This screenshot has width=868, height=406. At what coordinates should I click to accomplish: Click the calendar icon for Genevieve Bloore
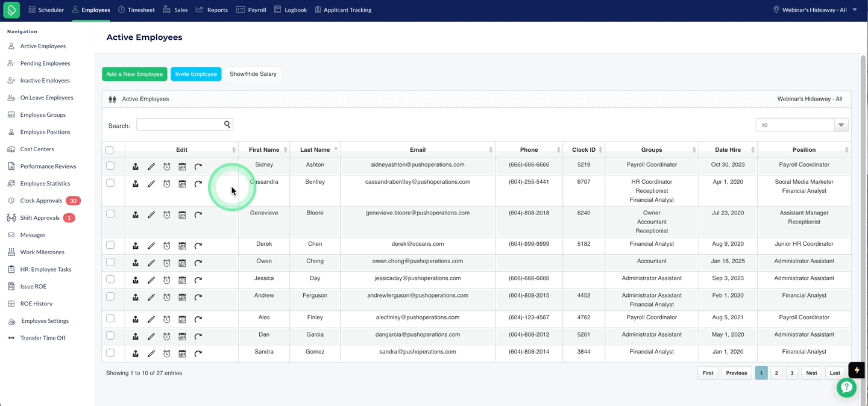pos(182,214)
